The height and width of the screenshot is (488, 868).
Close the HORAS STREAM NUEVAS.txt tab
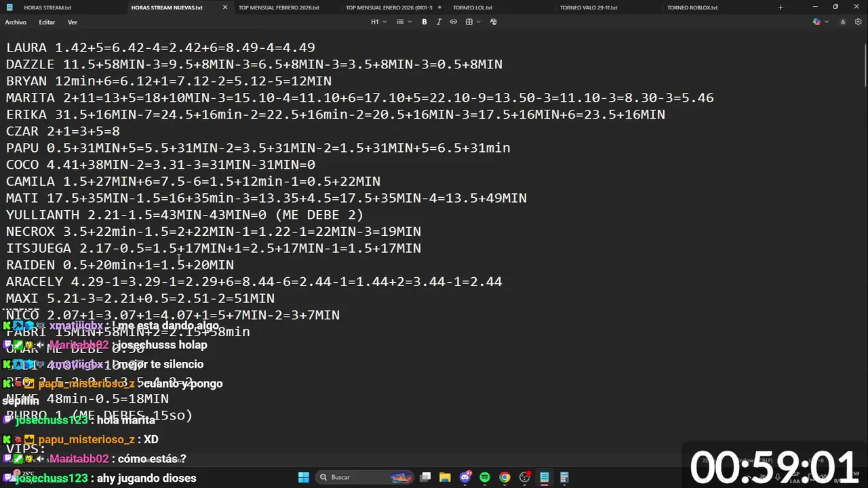point(225,7)
